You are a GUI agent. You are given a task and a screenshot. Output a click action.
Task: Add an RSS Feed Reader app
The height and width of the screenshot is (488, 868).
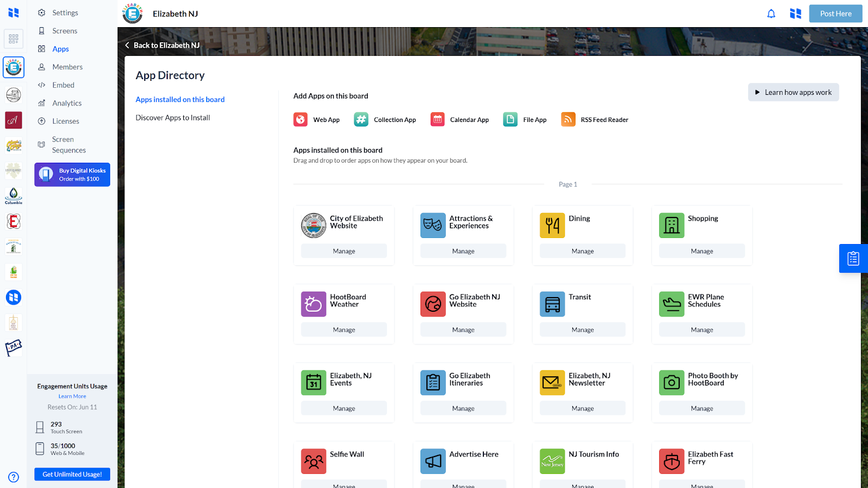[x=595, y=119]
